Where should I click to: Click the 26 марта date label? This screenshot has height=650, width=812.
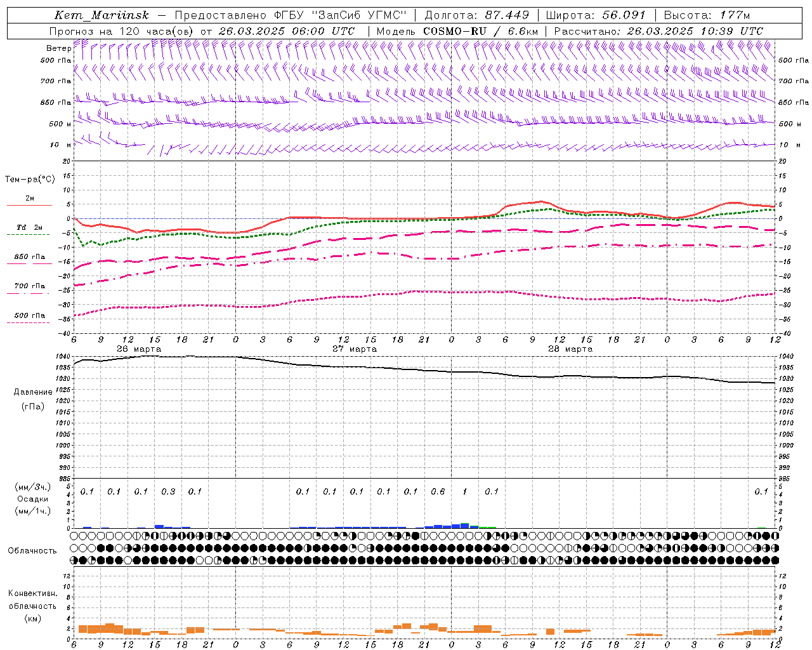(139, 349)
